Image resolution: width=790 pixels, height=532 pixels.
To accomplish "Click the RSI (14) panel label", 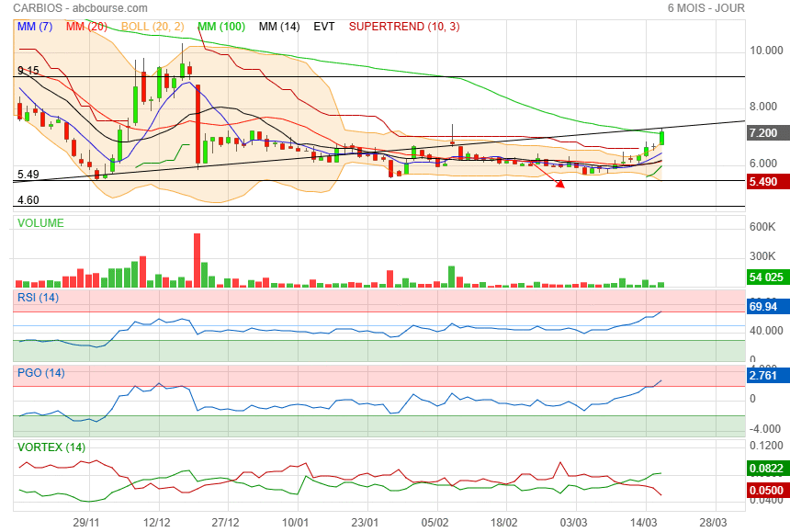I will [39, 298].
